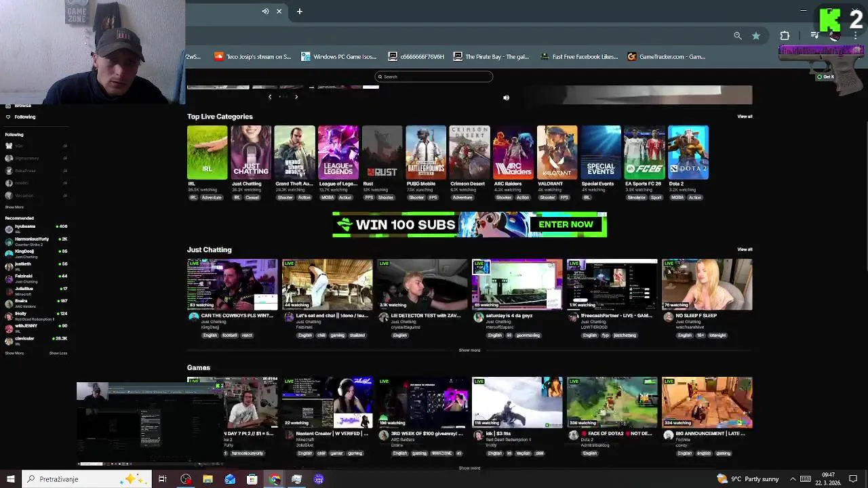868x488 pixels.
Task: Open the EA Sports FC 26 category cover
Action: coord(644,152)
